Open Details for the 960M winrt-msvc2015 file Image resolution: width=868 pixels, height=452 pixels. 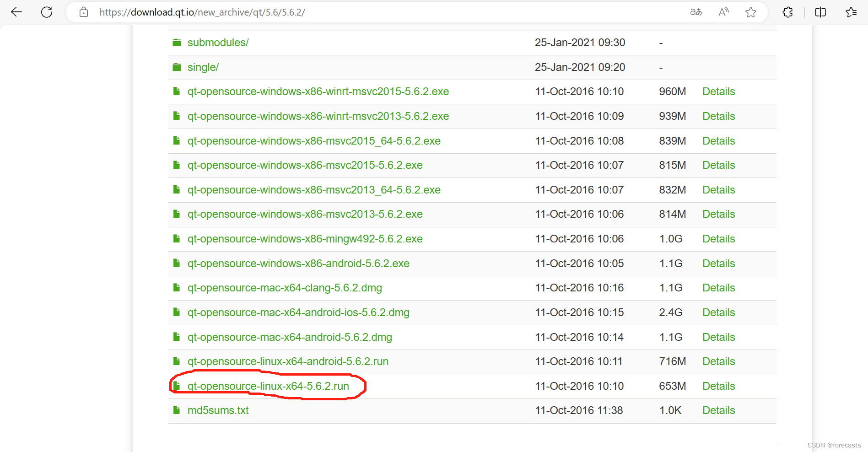[x=719, y=91]
